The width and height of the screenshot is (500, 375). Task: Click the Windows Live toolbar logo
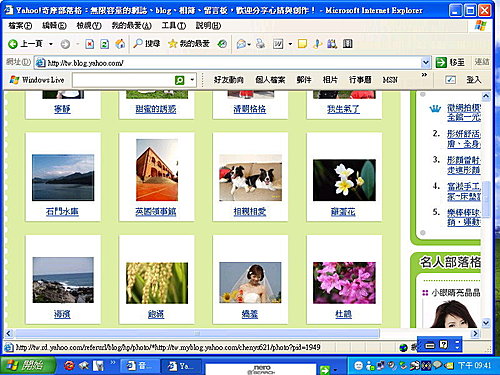(37, 80)
